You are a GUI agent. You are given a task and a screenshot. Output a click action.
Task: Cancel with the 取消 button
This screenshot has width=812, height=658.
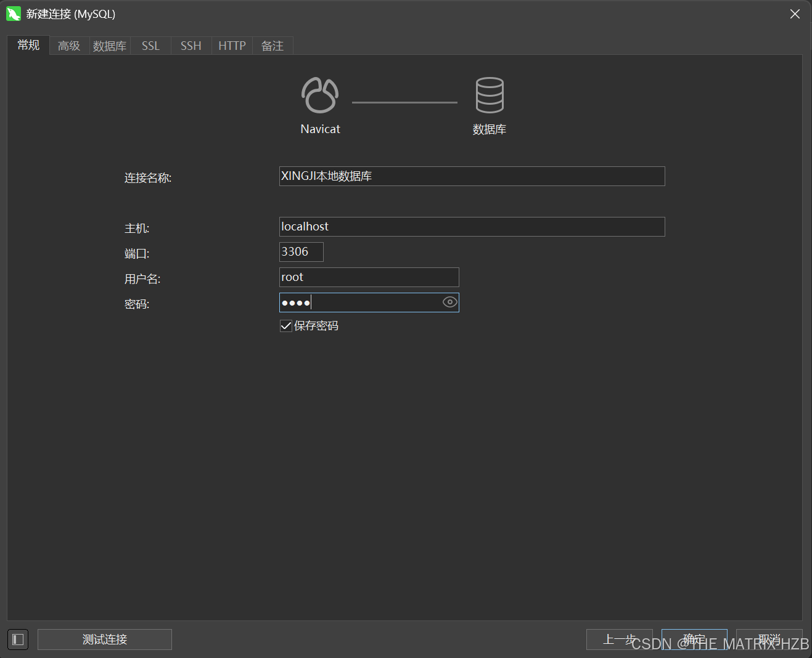coord(769,640)
